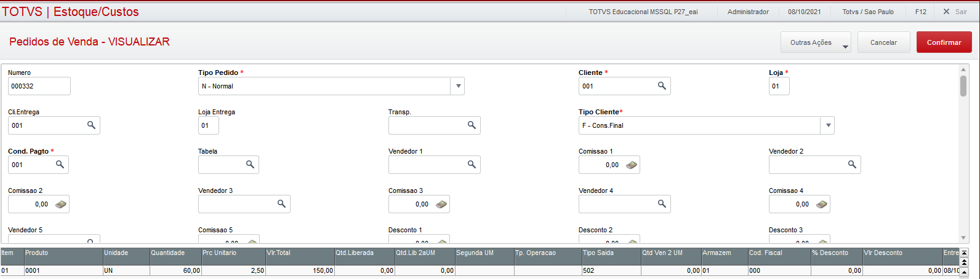Open the Comissao 3 calculator icon
Viewport: 980px width, 279px height.
[441, 204]
